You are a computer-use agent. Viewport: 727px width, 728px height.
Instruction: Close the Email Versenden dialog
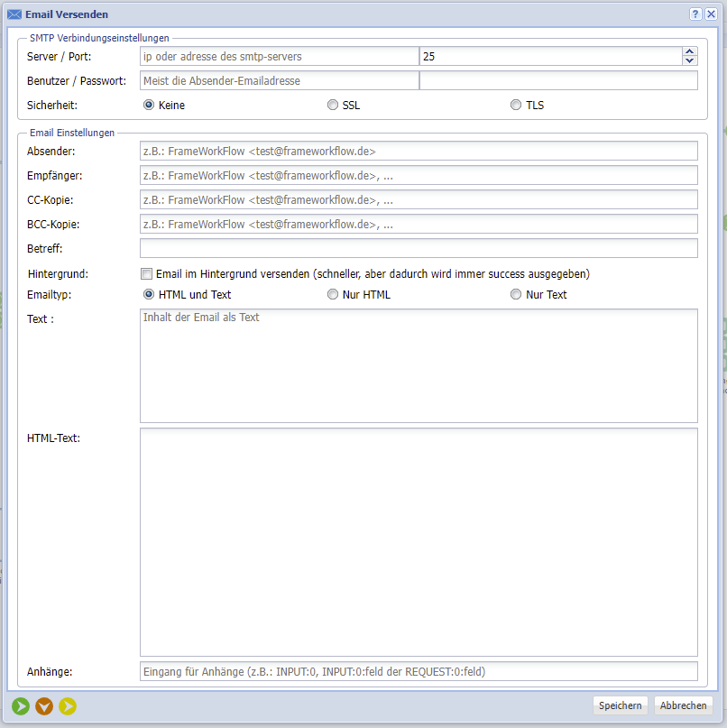pos(711,14)
